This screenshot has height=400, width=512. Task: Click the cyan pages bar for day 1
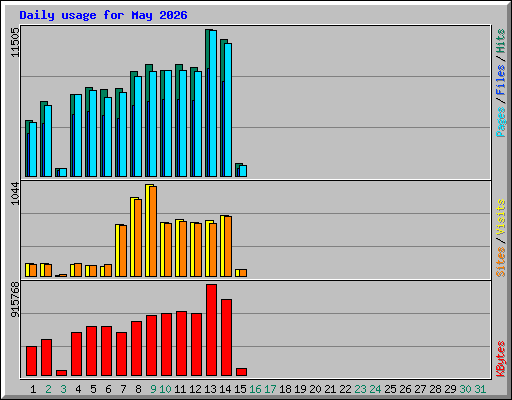coord(33,149)
